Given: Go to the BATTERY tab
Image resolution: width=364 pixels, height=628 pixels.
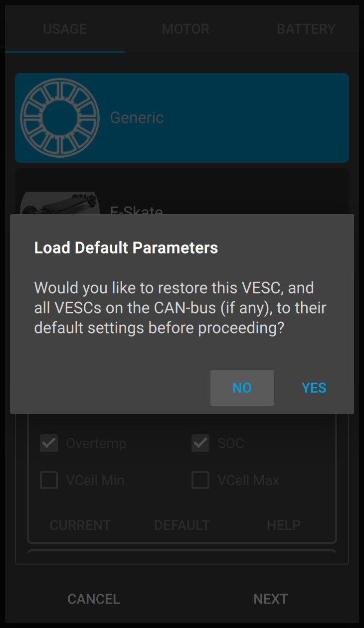Looking at the screenshot, I should (x=306, y=29).
